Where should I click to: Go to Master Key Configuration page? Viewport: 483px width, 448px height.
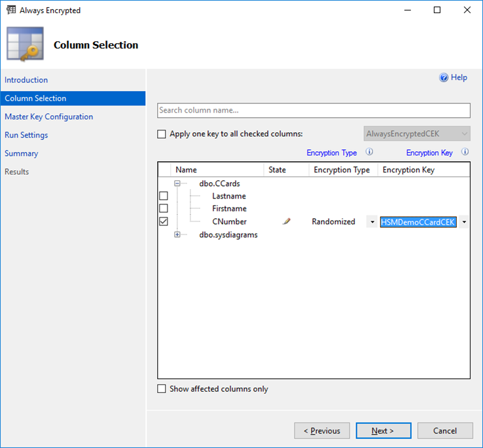tap(48, 117)
